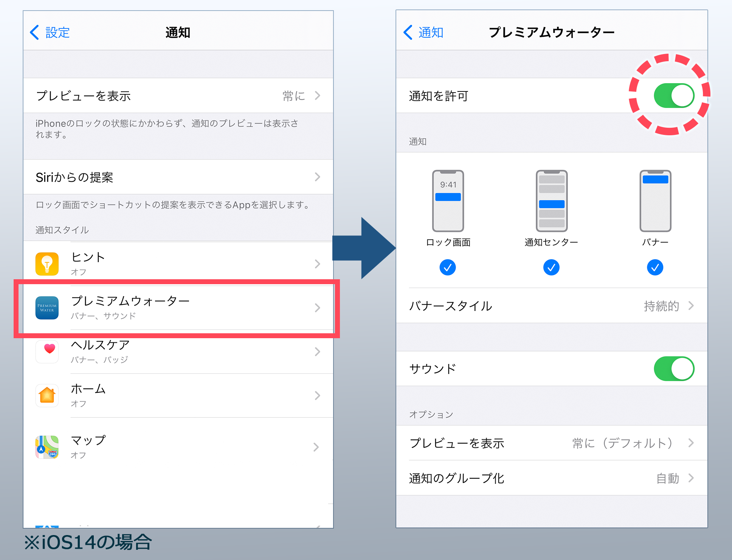Open the Siriからの提案 row
The width and height of the screenshot is (732, 560).
click(x=178, y=177)
